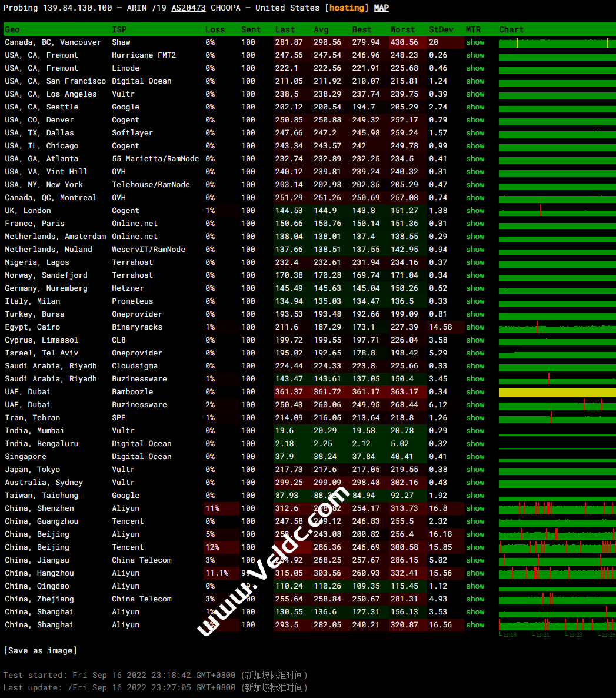Open the MAP link

(381, 8)
